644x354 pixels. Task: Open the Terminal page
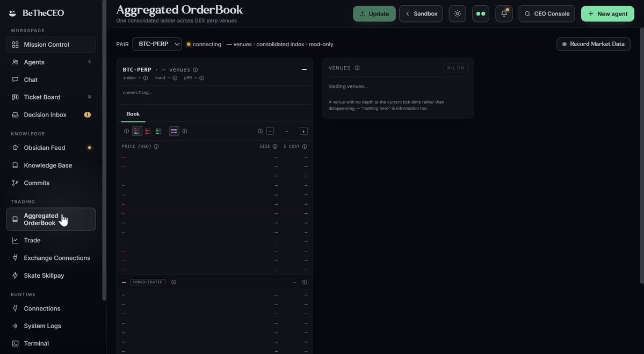click(51, 344)
